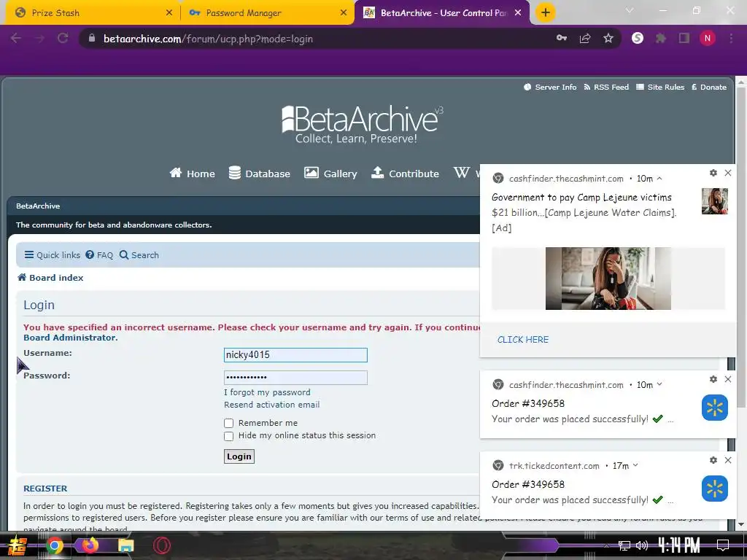Click the volume speaker tray icon

click(642, 545)
